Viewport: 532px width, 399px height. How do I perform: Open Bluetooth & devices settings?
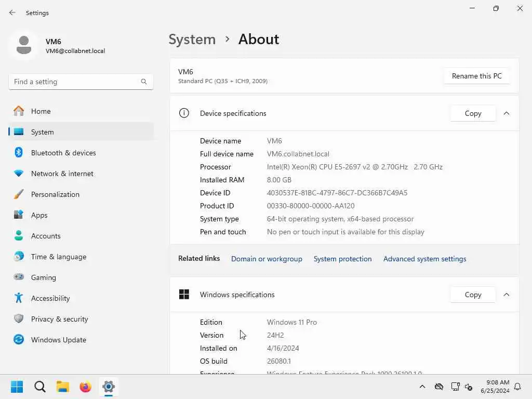pyautogui.click(x=81, y=153)
